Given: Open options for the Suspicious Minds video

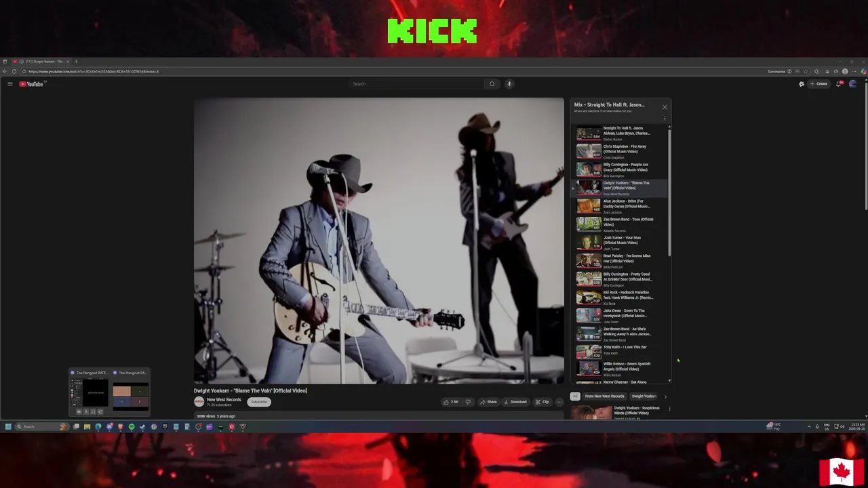Looking at the screenshot, I should click(669, 409).
